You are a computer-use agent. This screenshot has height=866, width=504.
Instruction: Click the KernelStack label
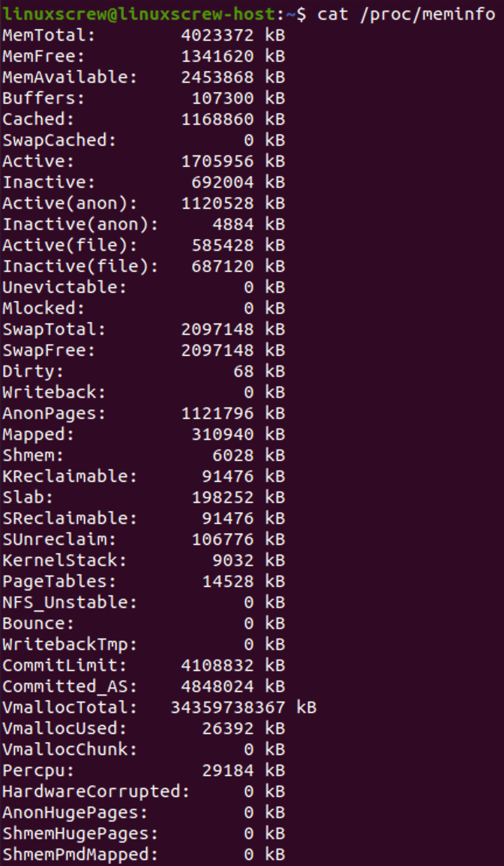tap(65, 560)
